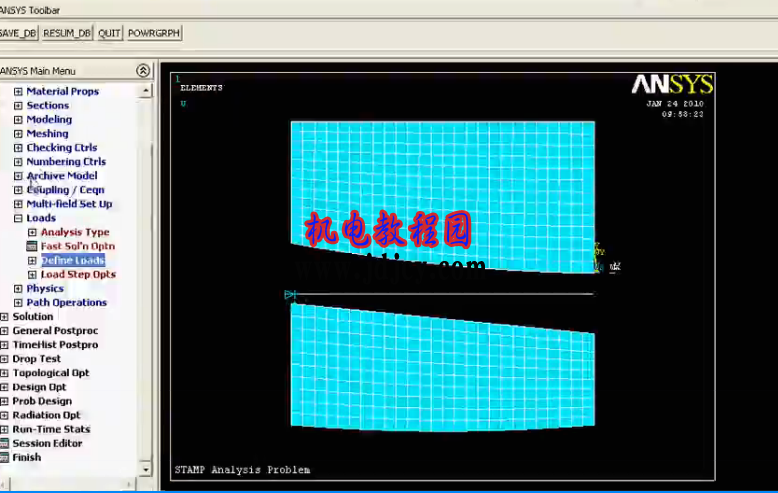
Task: Click horizontal scrollbar right arrow of menu
Action: click(129, 484)
